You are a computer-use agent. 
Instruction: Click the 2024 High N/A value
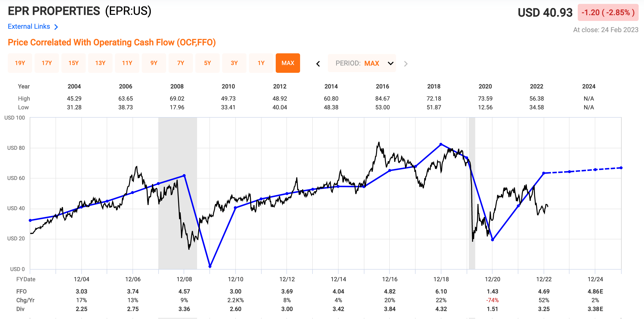coord(589,98)
